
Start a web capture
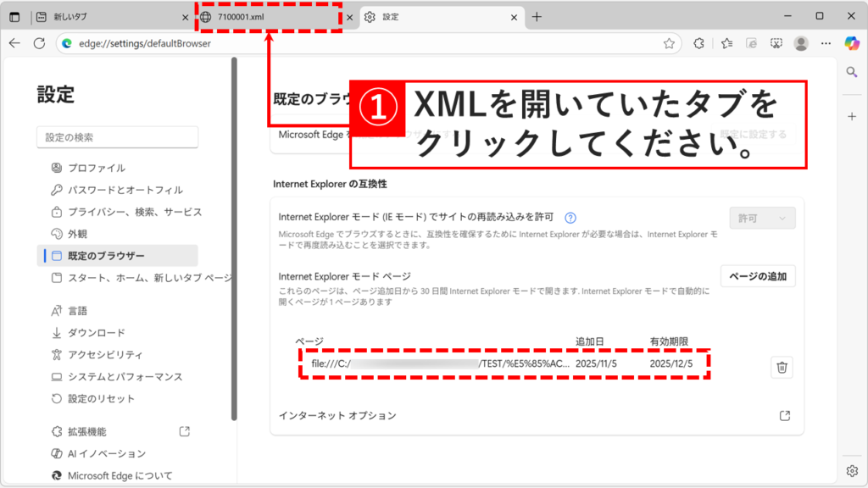click(776, 43)
